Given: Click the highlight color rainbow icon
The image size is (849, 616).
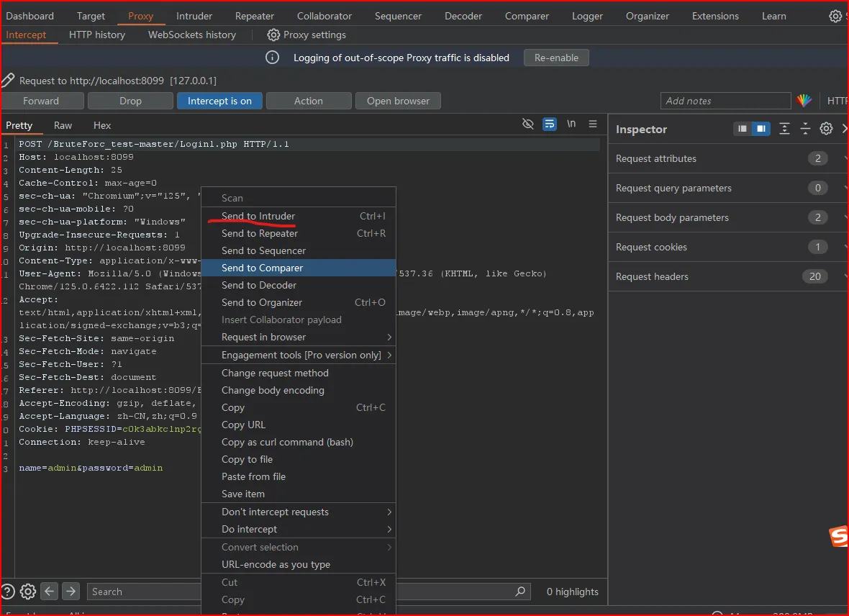Looking at the screenshot, I should (804, 101).
